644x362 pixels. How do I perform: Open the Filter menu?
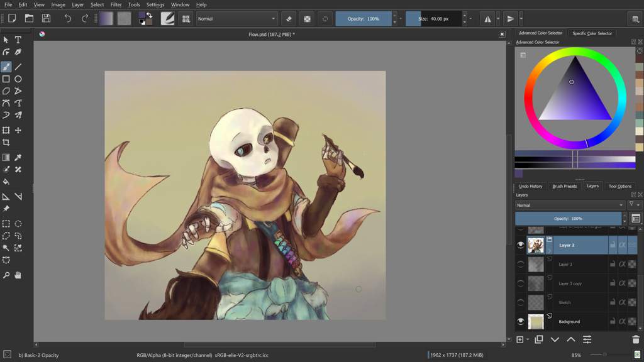[116, 4]
